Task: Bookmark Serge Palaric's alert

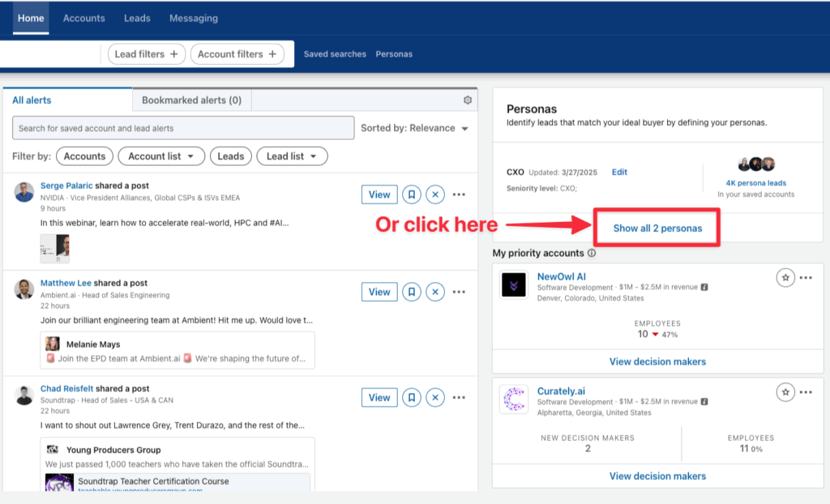Action: pos(411,194)
